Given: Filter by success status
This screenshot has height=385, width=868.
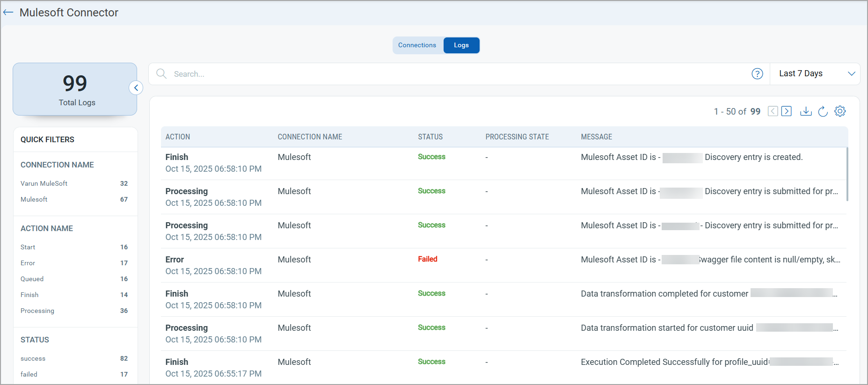Looking at the screenshot, I should [74, 358].
